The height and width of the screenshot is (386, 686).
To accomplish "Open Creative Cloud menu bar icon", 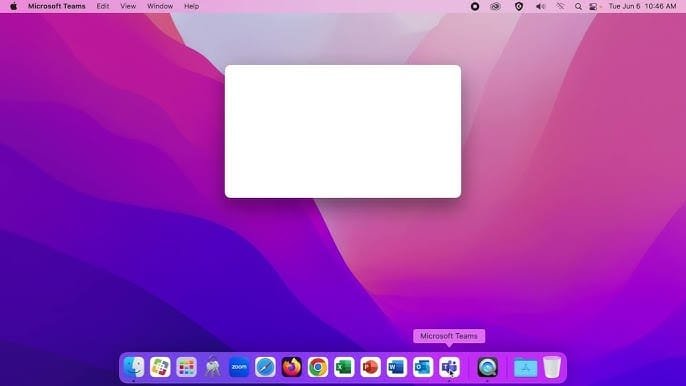I will [x=495, y=6].
